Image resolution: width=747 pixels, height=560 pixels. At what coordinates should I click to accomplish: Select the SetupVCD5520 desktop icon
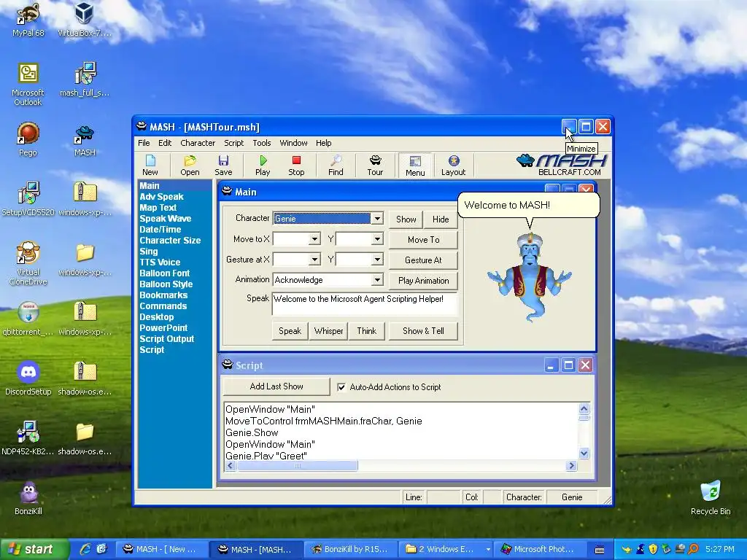point(28,199)
